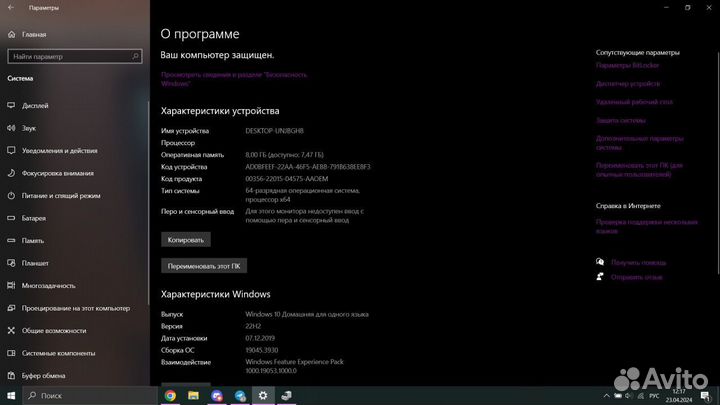Select the device name DESKTOP-UNJBGHB text
The image size is (720, 405).
coord(274,131)
